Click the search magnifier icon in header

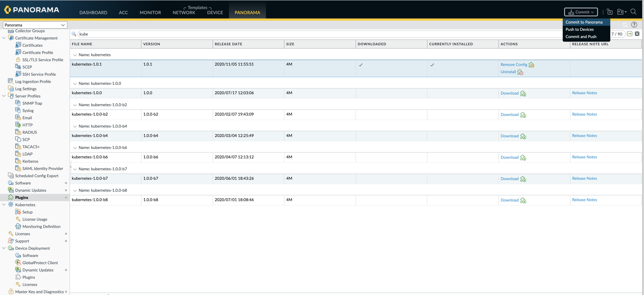pos(633,12)
